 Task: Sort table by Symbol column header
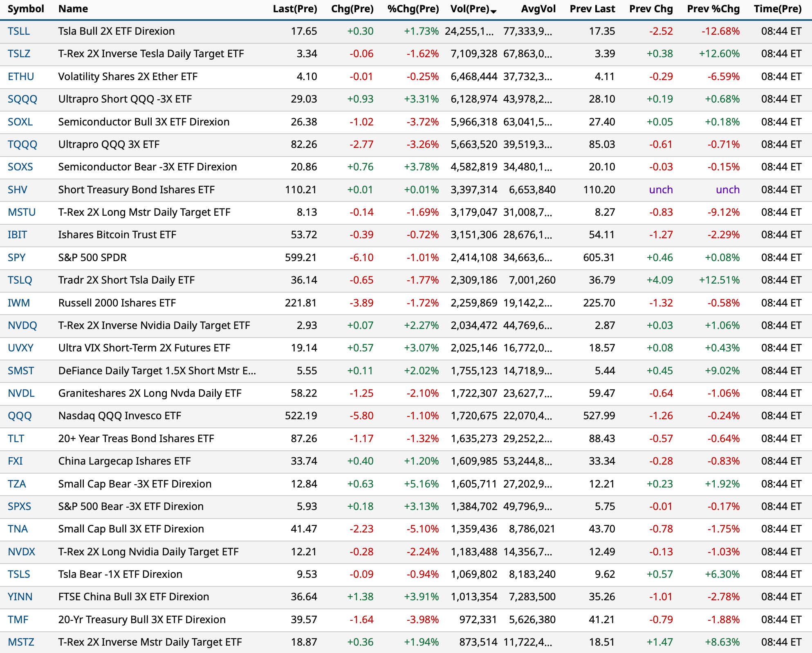26,9
